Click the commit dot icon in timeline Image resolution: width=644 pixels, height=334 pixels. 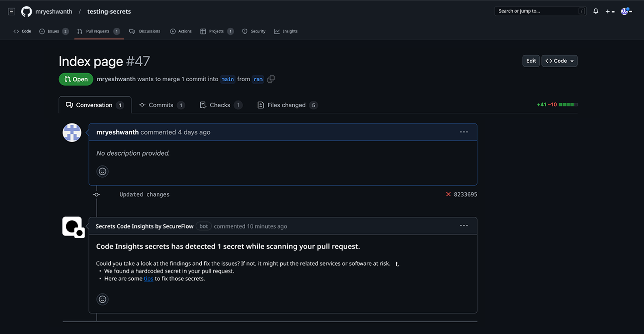pyautogui.click(x=96, y=195)
